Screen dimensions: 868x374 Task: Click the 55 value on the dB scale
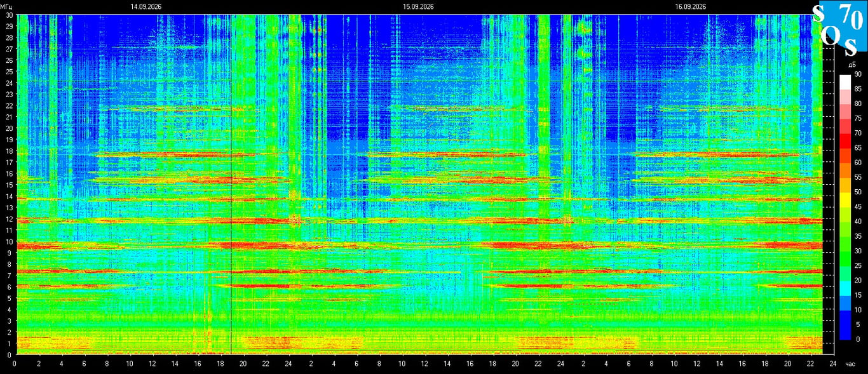858,177
